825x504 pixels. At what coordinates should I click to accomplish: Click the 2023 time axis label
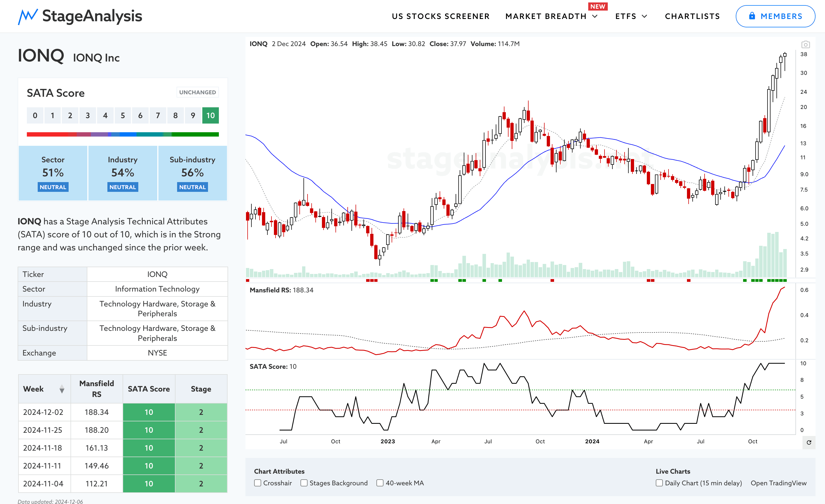(x=387, y=441)
